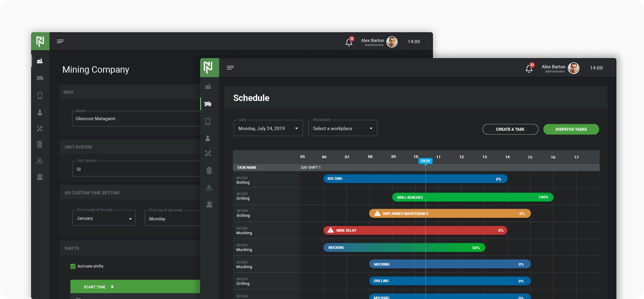
Task: Select the factory icon in the Mining Company sidebar
Action: pos(40,61)
